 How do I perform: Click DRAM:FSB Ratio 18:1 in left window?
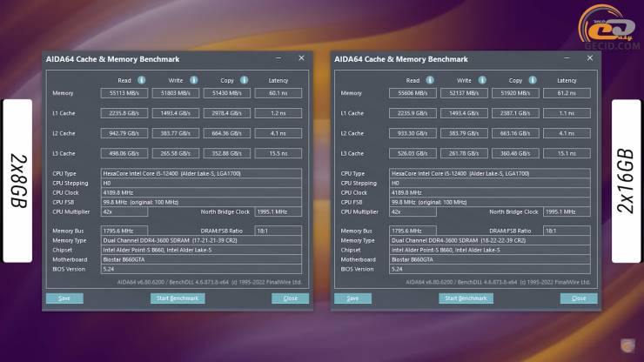point(278,231)
